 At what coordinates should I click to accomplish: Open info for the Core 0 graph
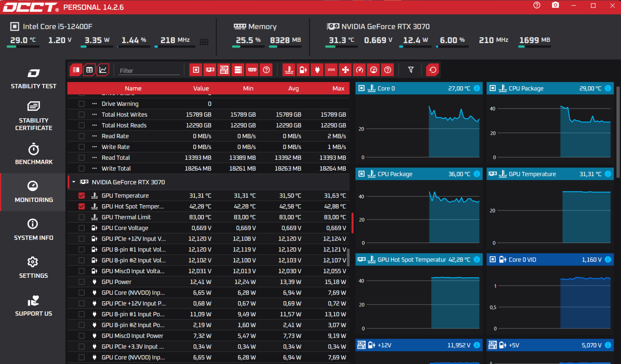477,88
